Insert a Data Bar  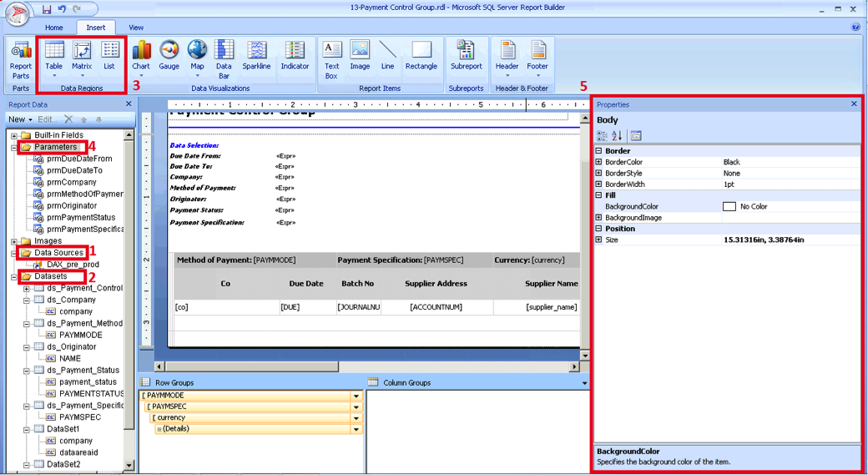(x=224, y=60)
